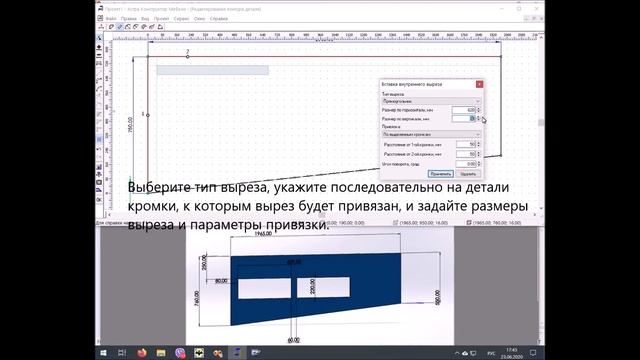Click the Применить button
This screenshot has height=360, width=640.
coord(440,174)
